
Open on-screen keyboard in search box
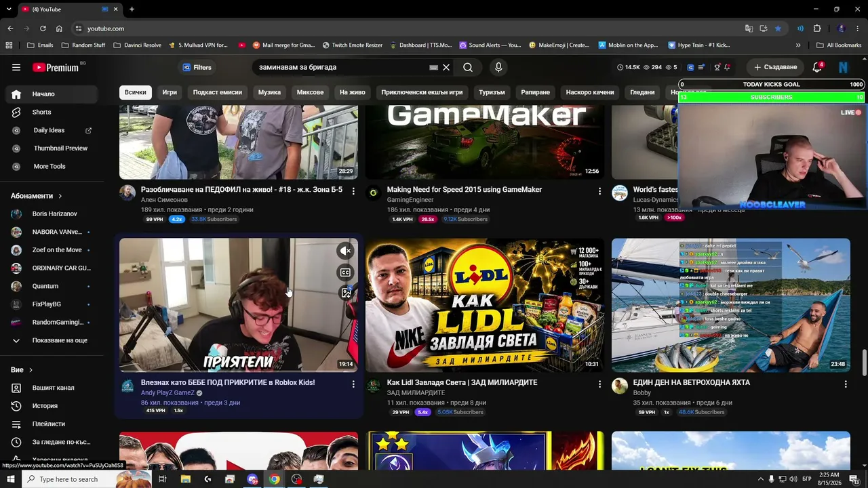click(x=434, y=67)
